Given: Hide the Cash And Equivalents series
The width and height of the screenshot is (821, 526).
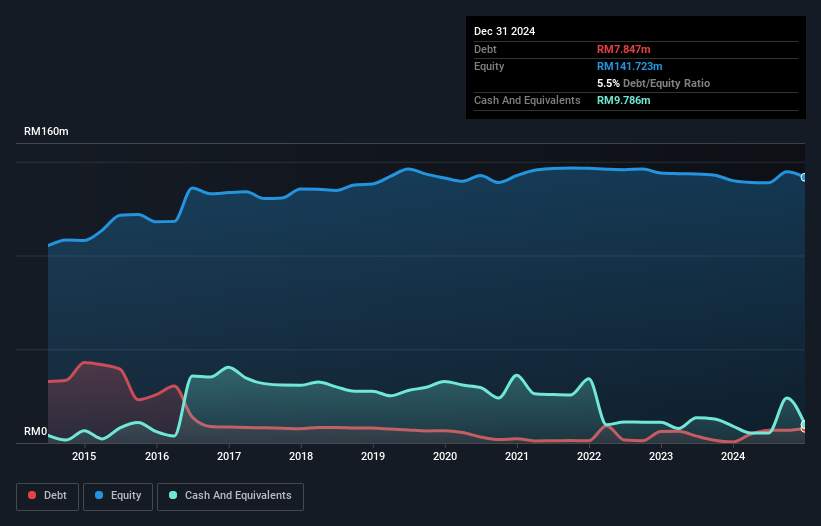Looking at the screenshot, I should pyautogui.click(x=230, y=496).
